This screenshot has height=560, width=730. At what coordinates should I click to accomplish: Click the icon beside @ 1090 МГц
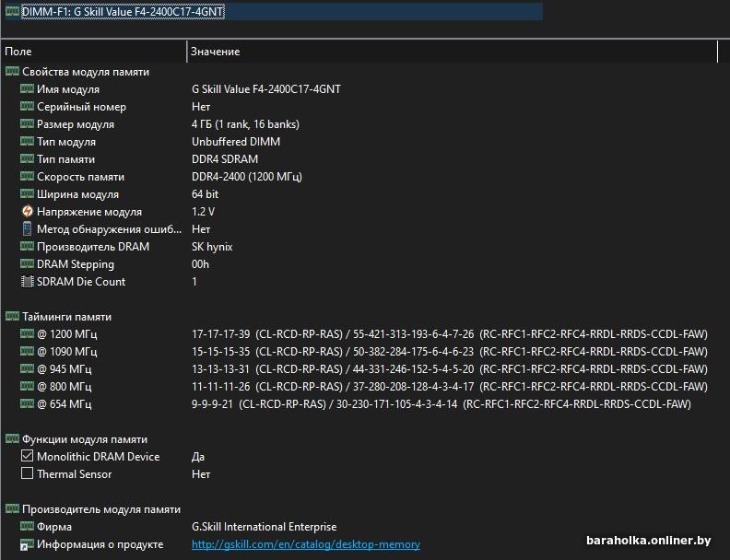coord(27,351)
